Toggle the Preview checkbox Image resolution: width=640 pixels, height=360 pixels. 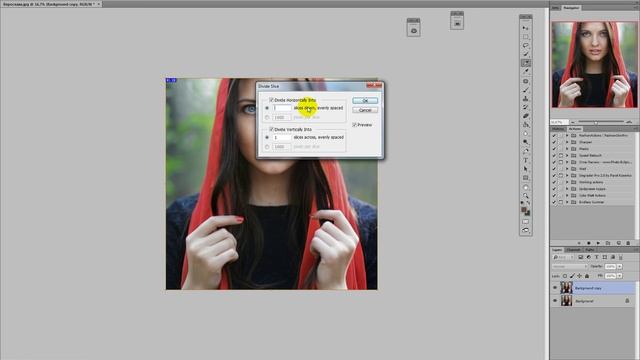354,124
